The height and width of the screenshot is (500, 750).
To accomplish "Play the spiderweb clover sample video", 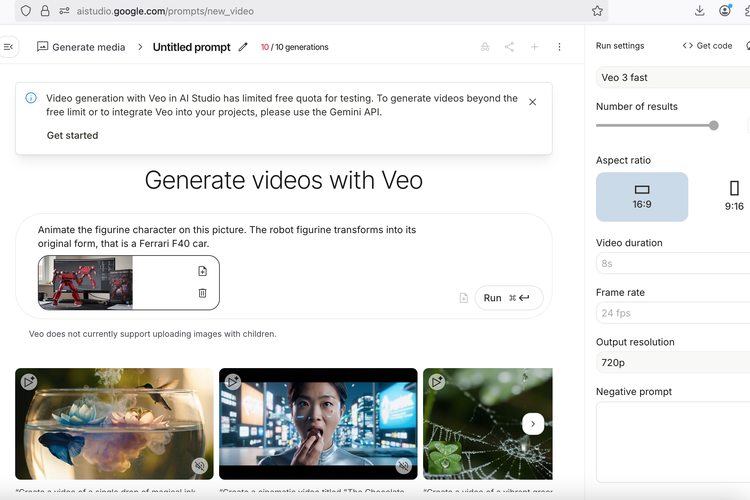I will pyautogui.click(x=488, y=424).
